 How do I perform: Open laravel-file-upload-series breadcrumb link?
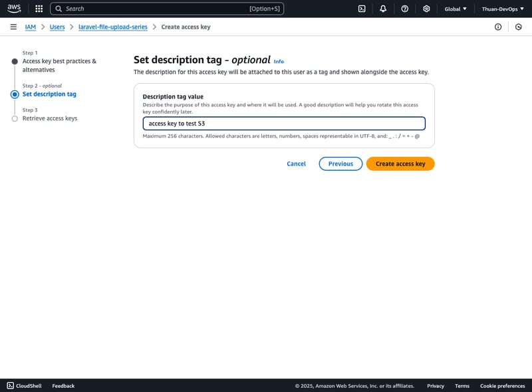[x=112, y=27]
